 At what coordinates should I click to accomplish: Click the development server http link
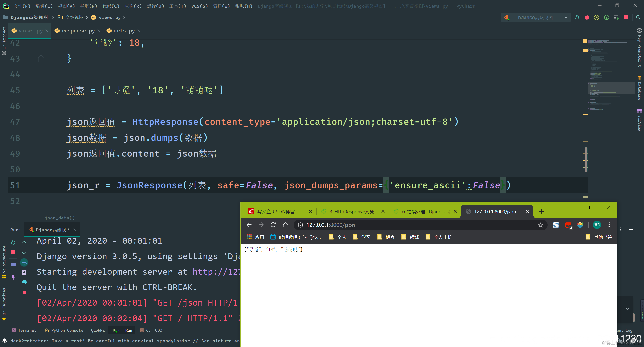click(x=216, y=272)
